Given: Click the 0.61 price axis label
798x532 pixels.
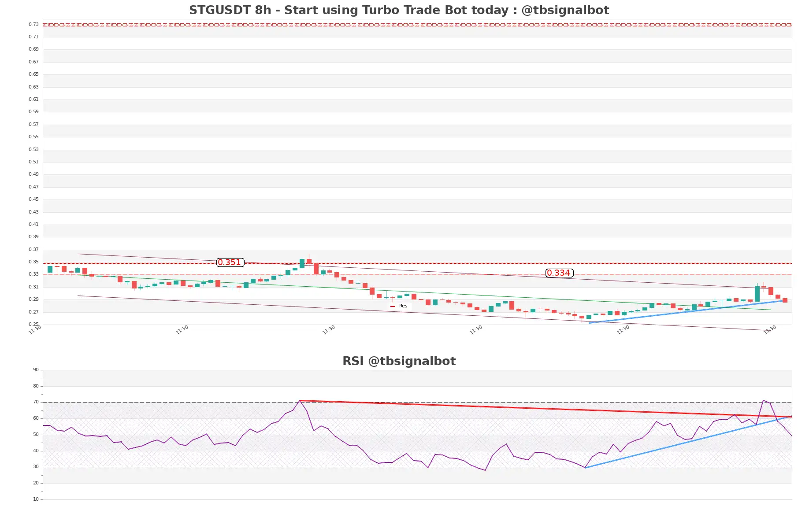Looking at the screenshot, I should point(33,100).
